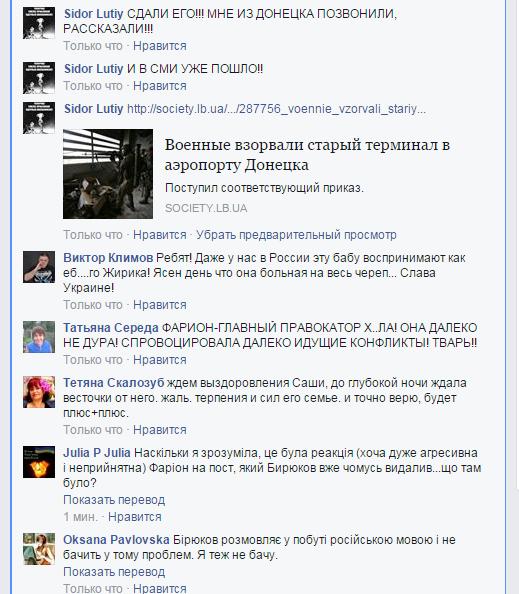Open the terminal article preview thumbnail
The width and height of the screenshot is (519, 594).
pos(108,174)
